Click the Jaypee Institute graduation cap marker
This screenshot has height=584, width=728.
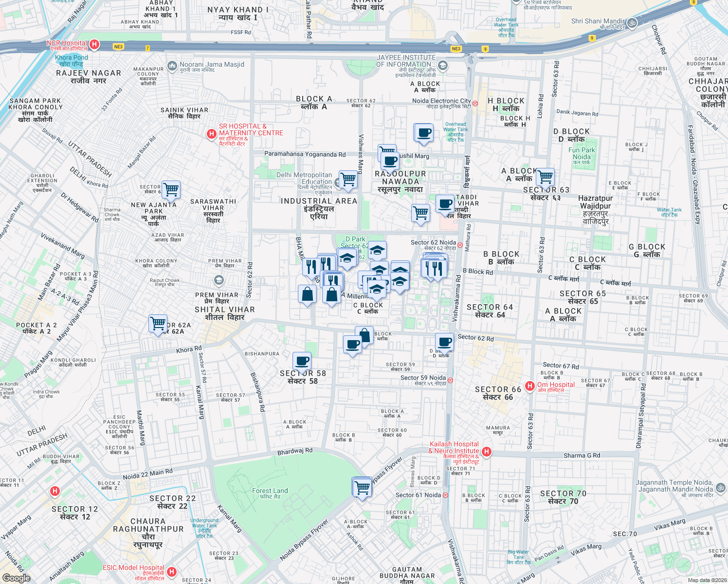coord(442,66)
